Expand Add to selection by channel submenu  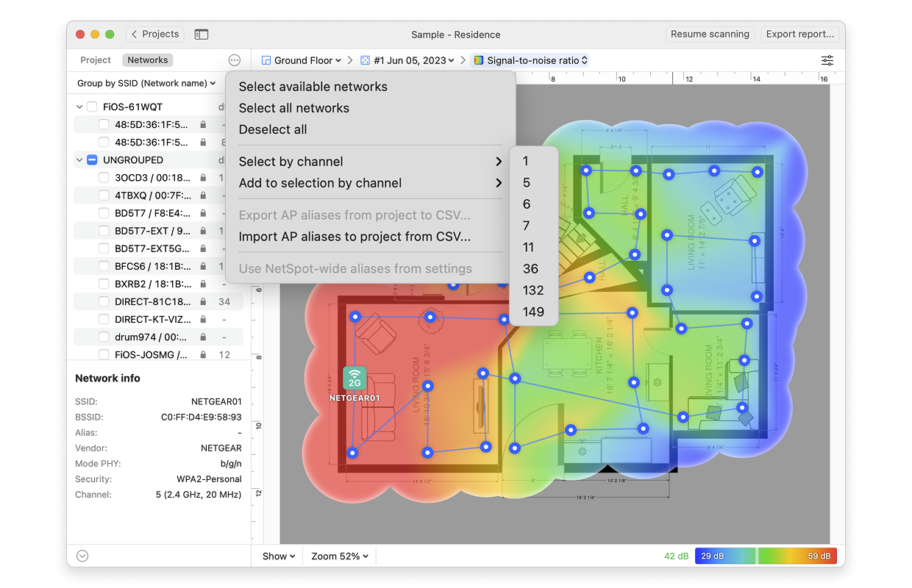tap(370, 183)
